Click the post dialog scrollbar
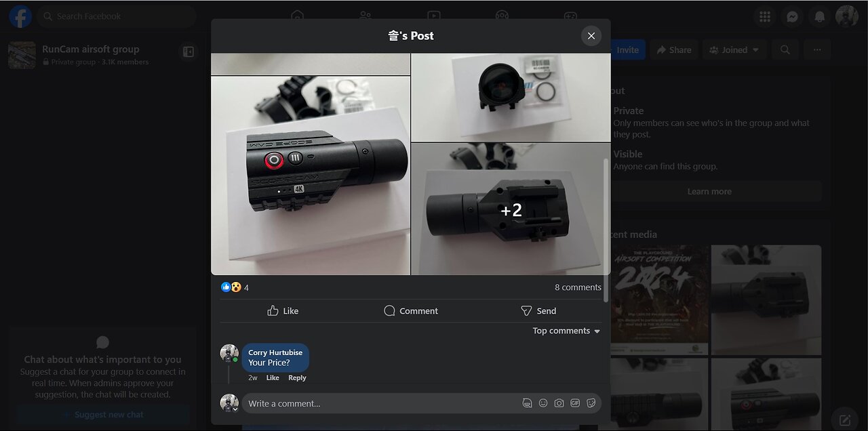The image size is (868, 431). pos(606,230)
